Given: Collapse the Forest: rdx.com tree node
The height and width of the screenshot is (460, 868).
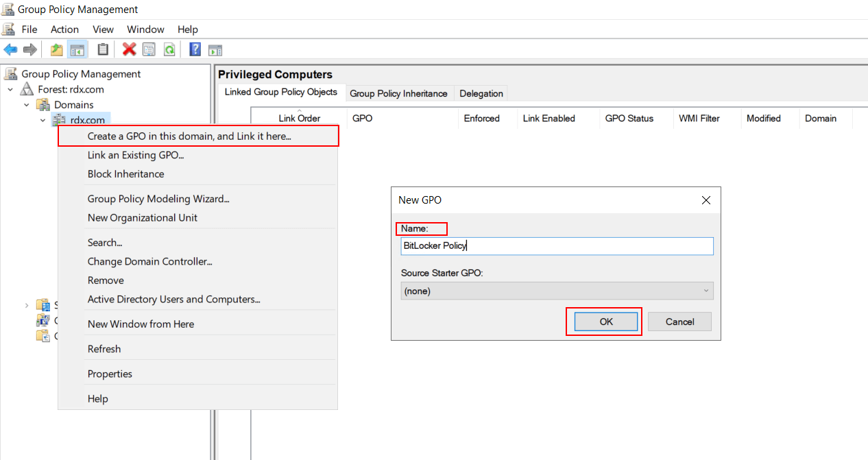Looking at the screenshot, I should (9, 89).
